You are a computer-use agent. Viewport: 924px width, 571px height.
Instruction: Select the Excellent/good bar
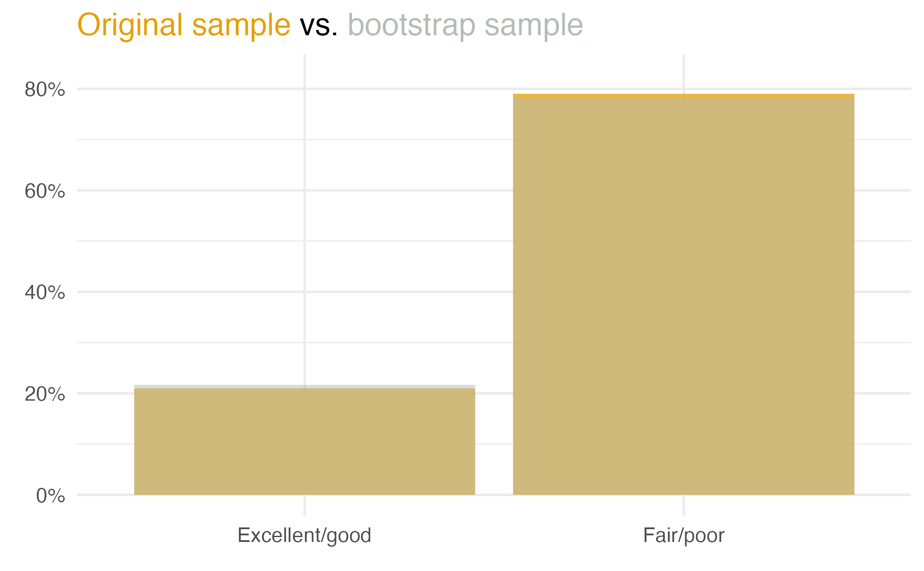pyautogui.click(x=304, y=441)
